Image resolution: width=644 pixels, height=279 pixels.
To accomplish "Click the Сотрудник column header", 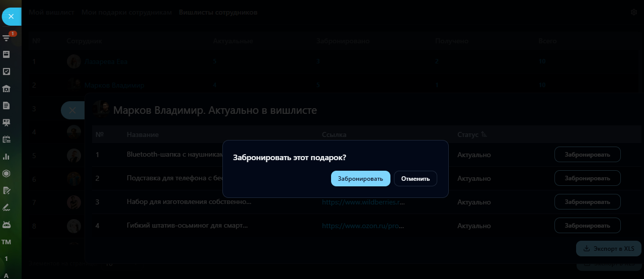I will (85, 41).
